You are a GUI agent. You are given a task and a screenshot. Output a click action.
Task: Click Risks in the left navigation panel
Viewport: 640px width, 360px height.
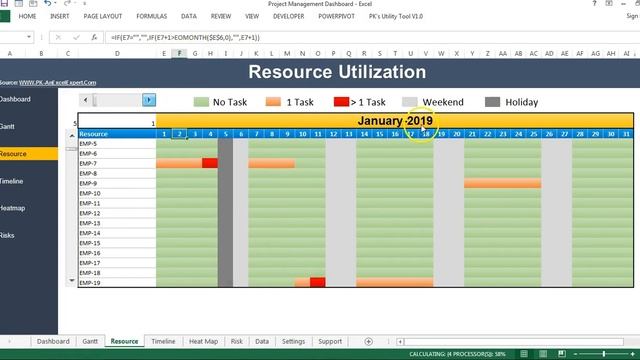coord(7,236)
